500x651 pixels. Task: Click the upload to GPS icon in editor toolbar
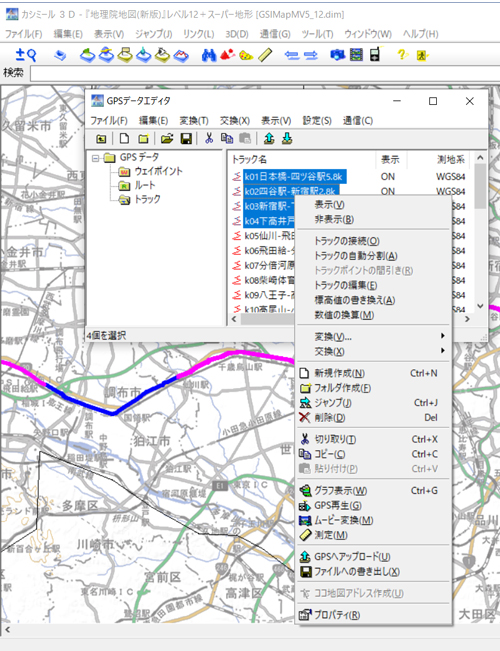pyautogui.click(x=269, y=138)
